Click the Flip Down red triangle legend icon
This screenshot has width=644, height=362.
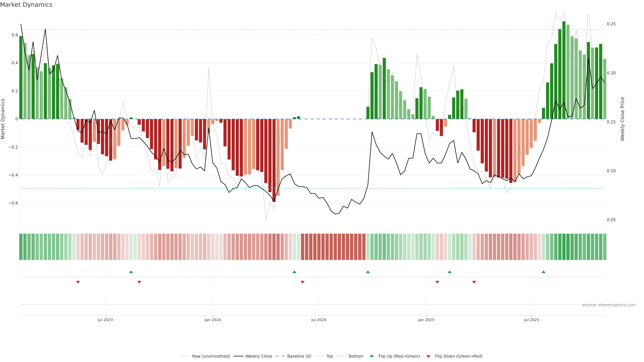tap(428, 356)
